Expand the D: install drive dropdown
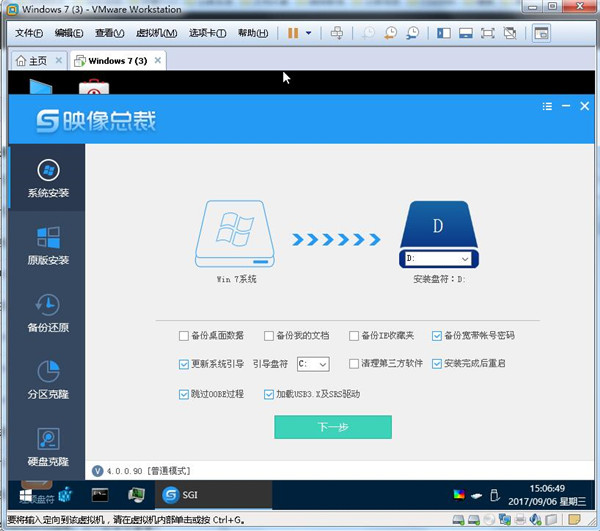Screen dimensions: 600x531 click(439, 259)
